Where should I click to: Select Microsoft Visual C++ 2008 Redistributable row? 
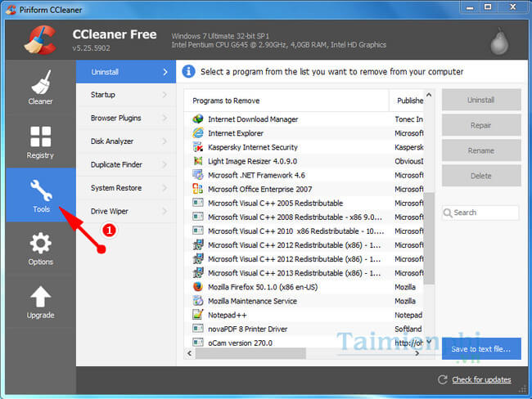(x=304, y=217)
